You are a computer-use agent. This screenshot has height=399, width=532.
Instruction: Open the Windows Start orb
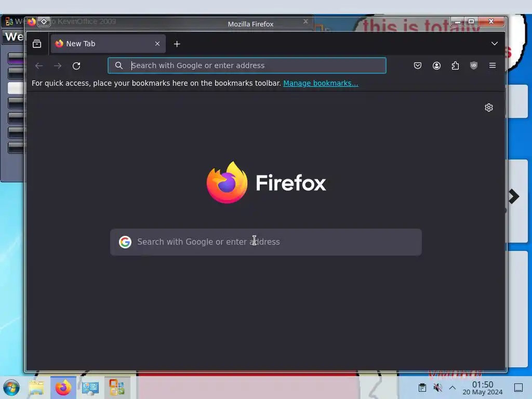[x=11, y=388]
